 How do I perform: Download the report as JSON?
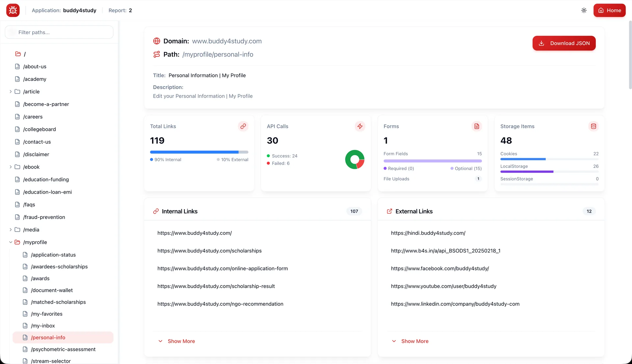click(x=564, y=43)
